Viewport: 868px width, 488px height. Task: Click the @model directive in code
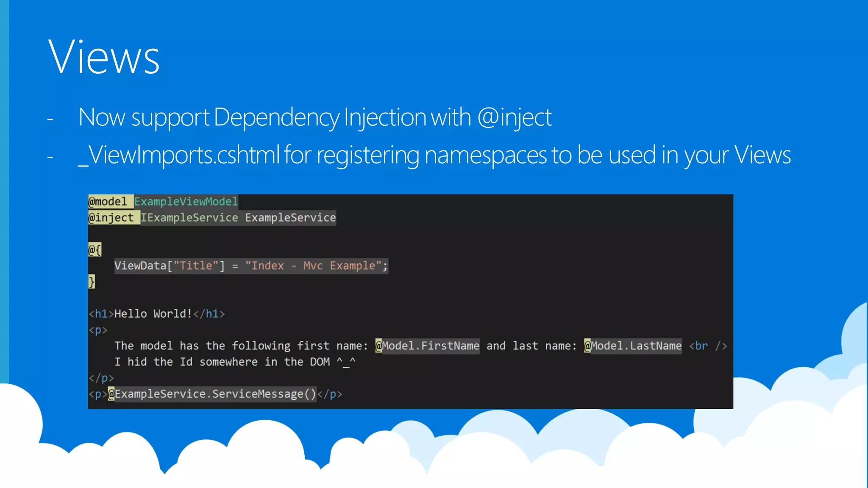(x=108, y=202)
